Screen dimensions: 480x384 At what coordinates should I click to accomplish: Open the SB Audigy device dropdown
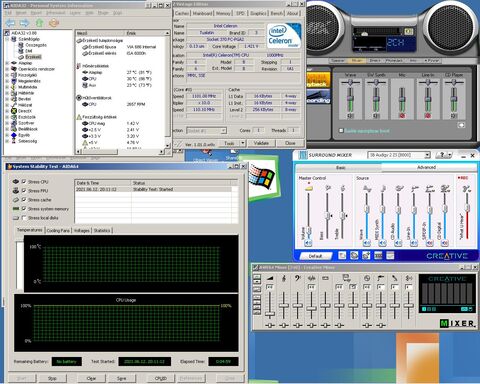coord(427,155)
